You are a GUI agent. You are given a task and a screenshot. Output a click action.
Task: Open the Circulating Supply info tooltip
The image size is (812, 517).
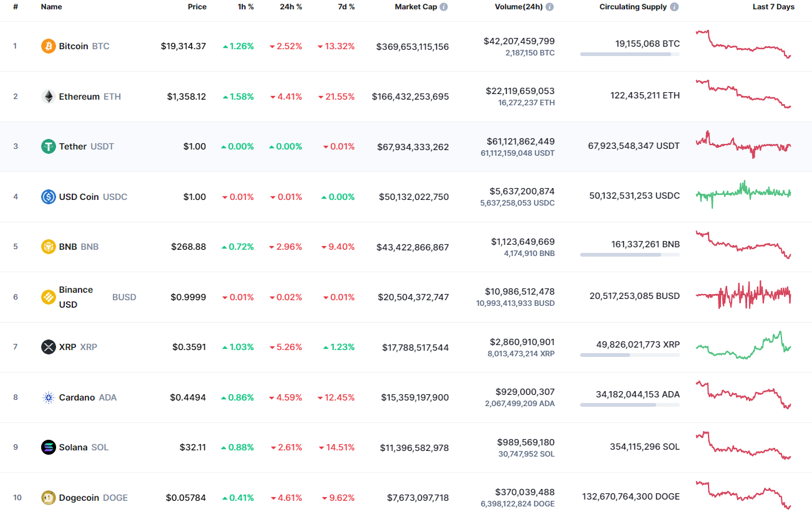click(674, 7)
